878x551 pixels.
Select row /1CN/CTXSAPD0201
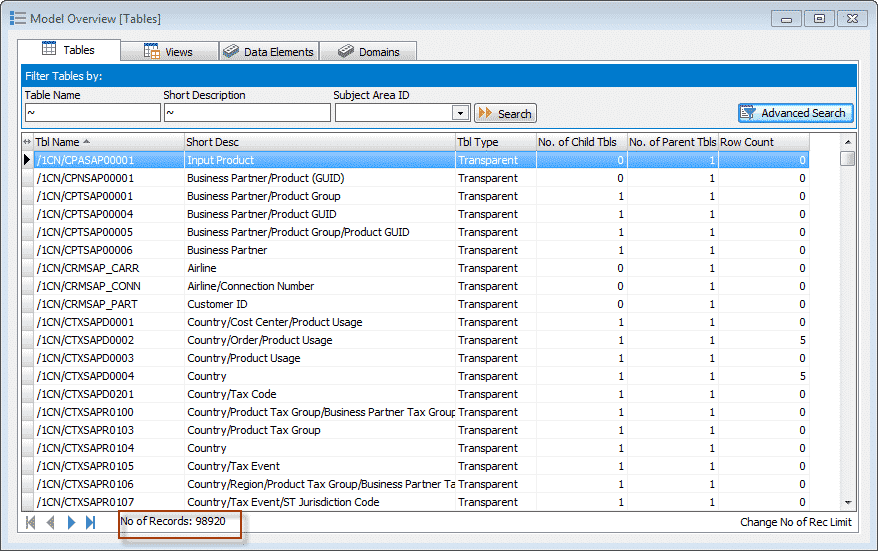[415, 394]
